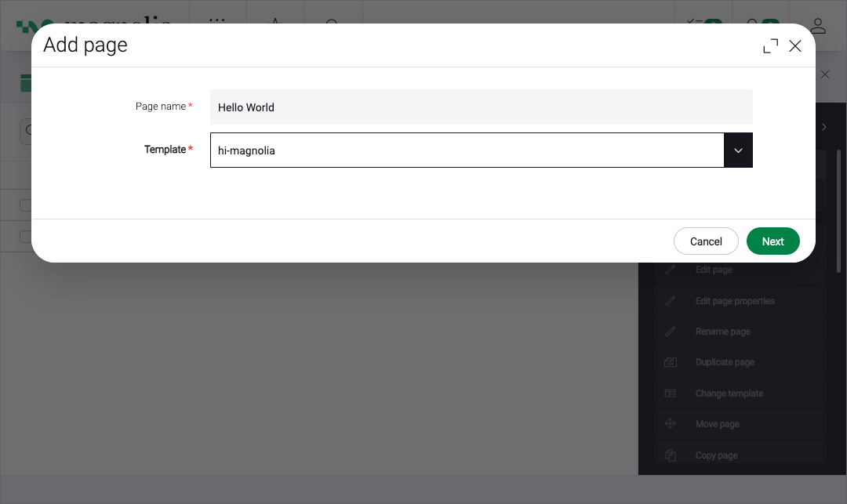This screenshot has height=504, width=847.
Task: Close the Add page dialog
Action: tap(795, 46)
